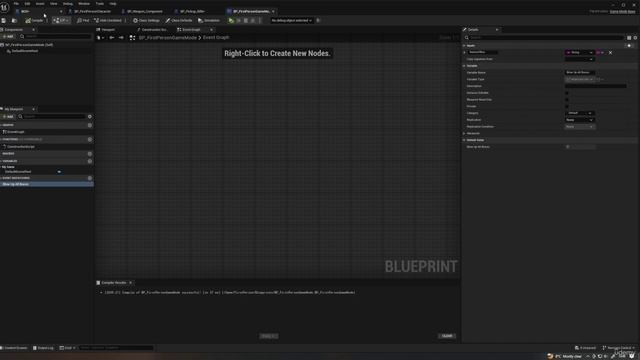Click the Add button in Components panel
The width and height of the screenshot is (640, 360).
(x=8, y=37)
